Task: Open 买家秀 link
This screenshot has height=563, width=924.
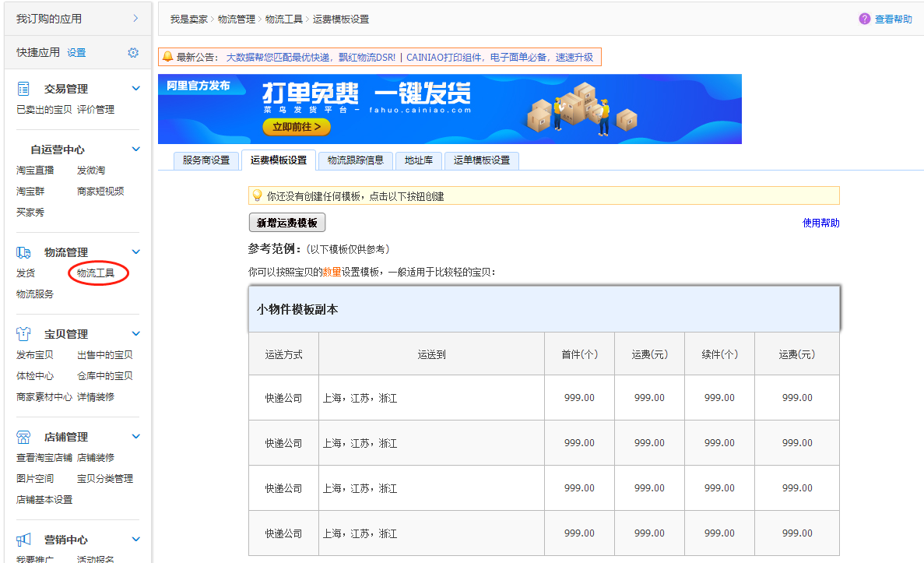Action: (30, 213)
